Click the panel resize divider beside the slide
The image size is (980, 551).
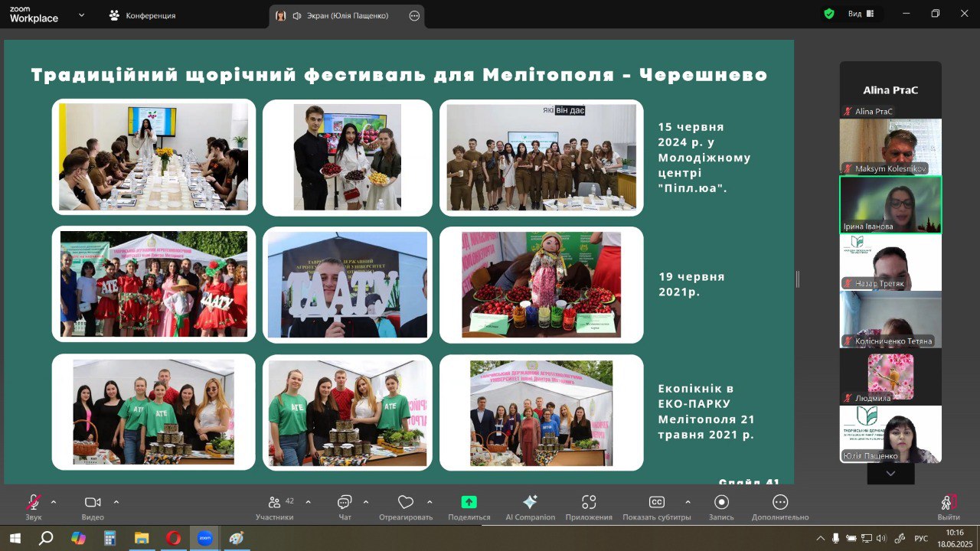(798, 279)
